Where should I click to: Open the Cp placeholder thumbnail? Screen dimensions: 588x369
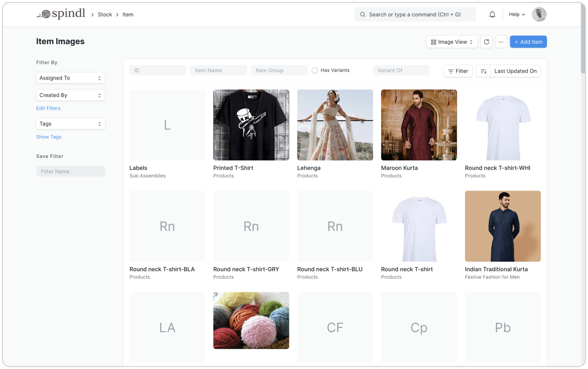(419, 327)
